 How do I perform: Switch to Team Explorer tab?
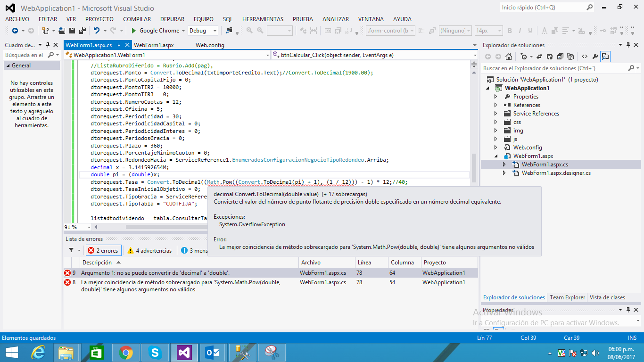tap(568, 297)
